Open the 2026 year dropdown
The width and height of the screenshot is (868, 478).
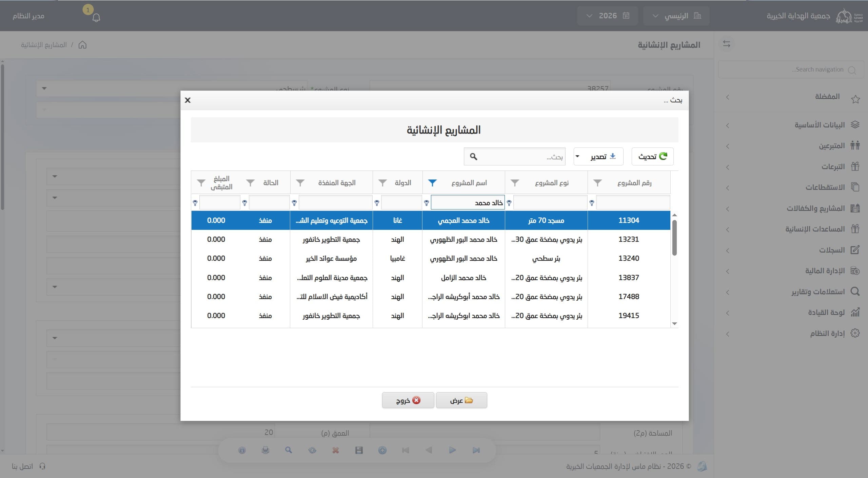607,16
